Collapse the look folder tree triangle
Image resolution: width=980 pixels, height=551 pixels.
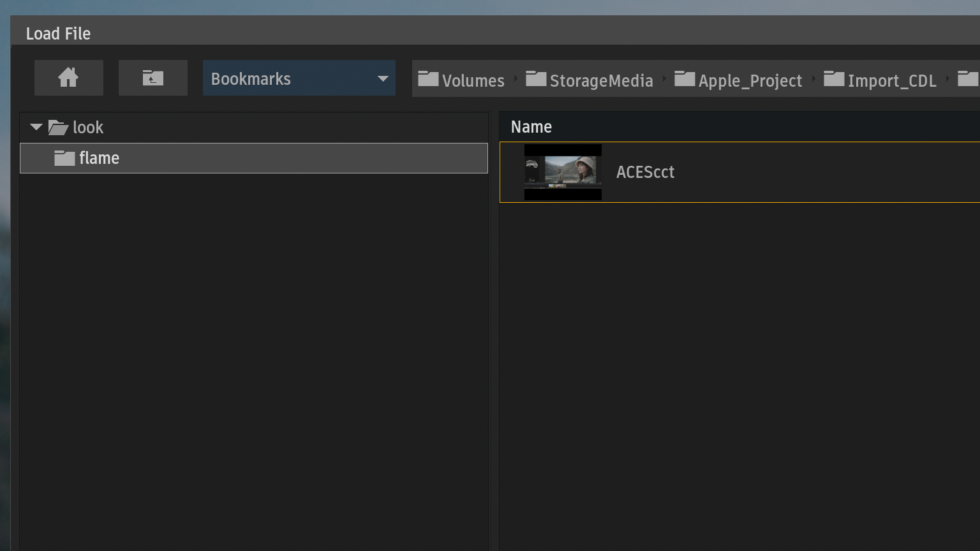pos(36,128)
